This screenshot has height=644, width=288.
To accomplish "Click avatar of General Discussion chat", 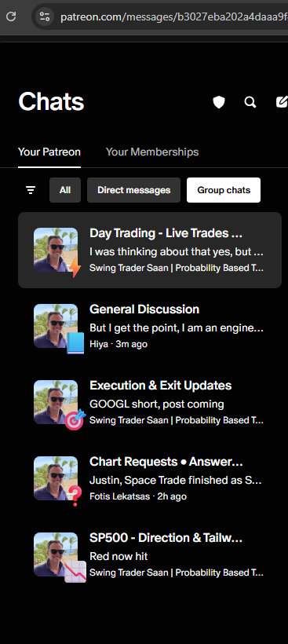I will click(x=56, y=326).
